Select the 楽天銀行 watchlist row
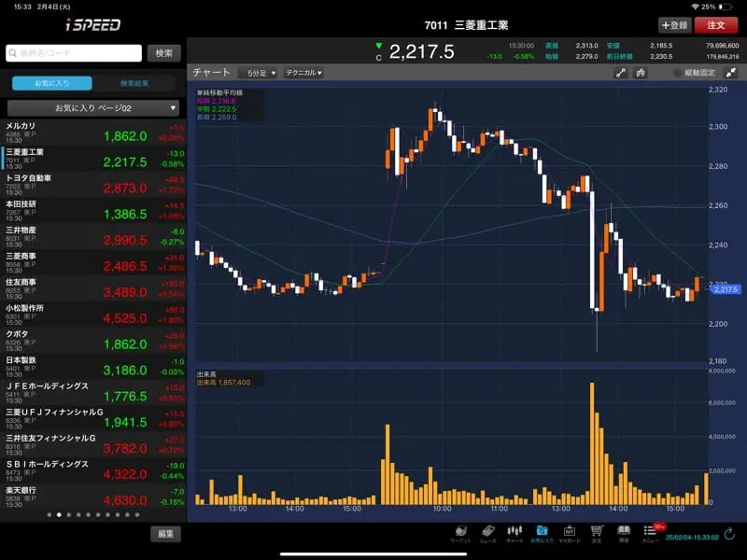This screenshot has width=747, height=560. tap(92, 497)
